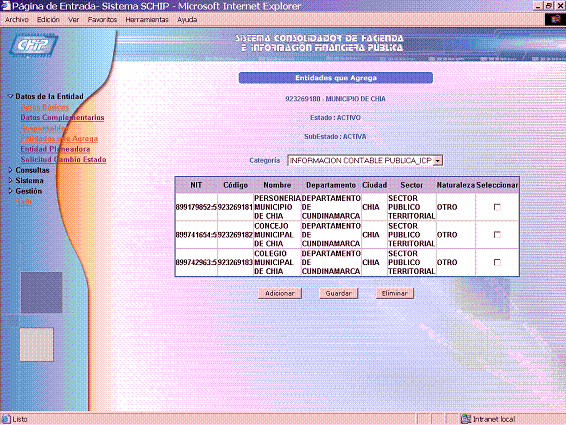The width and height of the screenshot is (566, 425).
Task: Click the NIT cell 899179852:5
Action: [x=196, y=207]
